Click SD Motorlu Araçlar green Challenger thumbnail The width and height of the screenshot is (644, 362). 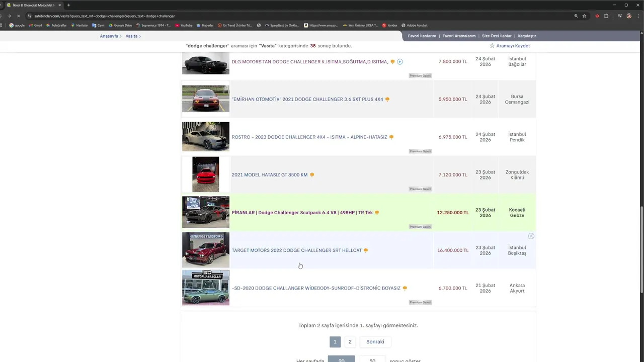(x=206, y=288)
